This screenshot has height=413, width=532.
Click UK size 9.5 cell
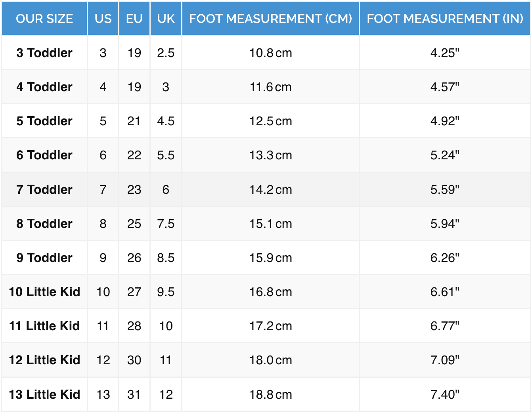point(166,292)
